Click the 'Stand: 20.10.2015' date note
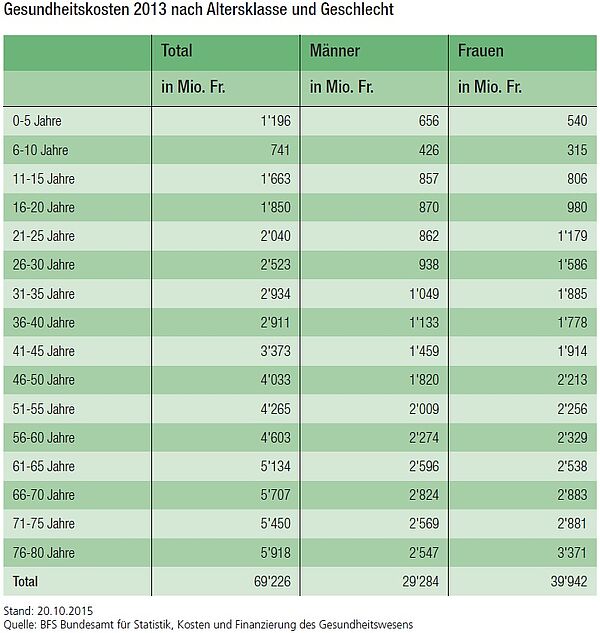The image size is (600, 633). [x=50, y=609]
